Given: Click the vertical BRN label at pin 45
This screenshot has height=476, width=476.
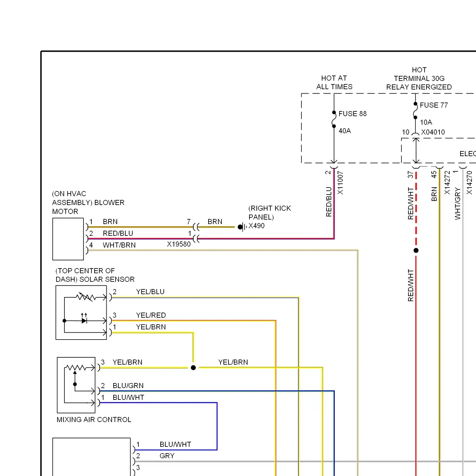Looking at the screenshot, I should coord(434,194).
